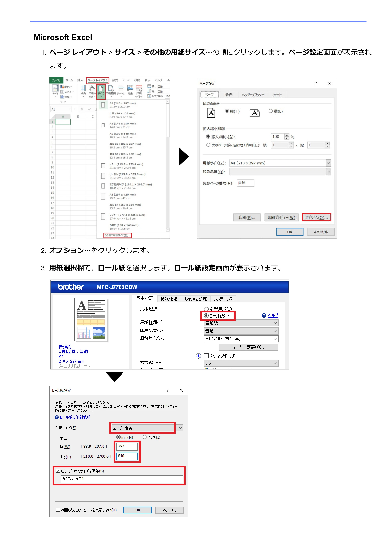The image size is (392, 555).
Task: Open the ロール紙の印刷手順 link
Action: coord(75,417)
